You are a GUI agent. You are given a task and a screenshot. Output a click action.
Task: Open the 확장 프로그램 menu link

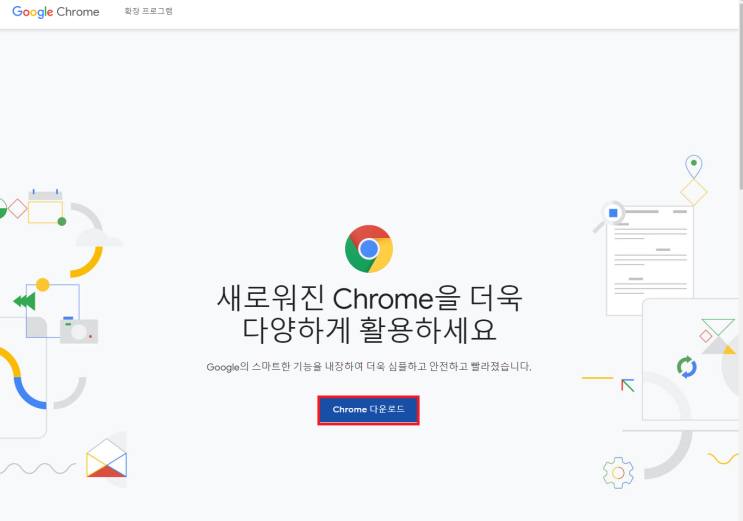(x=148, y=11)
